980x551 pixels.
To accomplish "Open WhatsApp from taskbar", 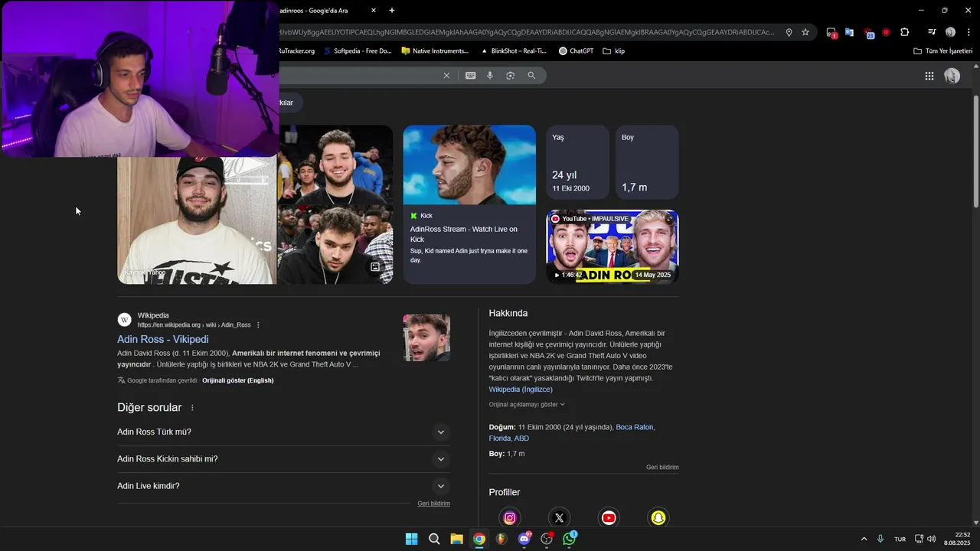I will (569, 539).
